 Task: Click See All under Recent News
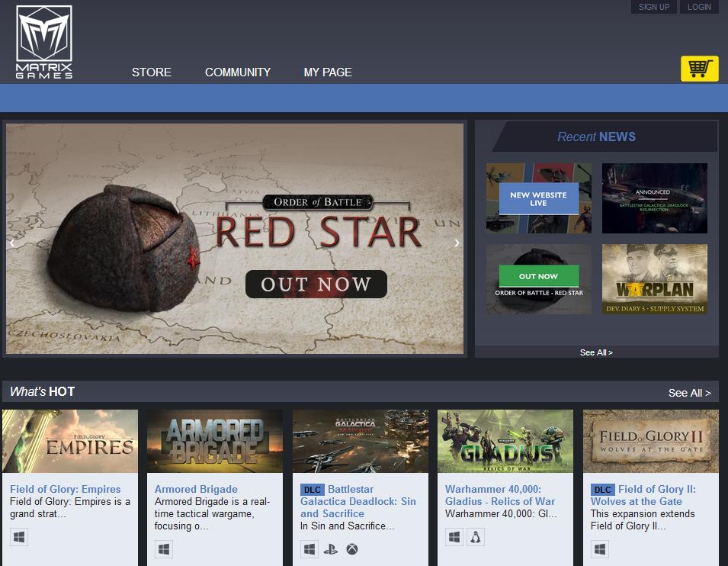pyautogui.click(x=596, y=352)
